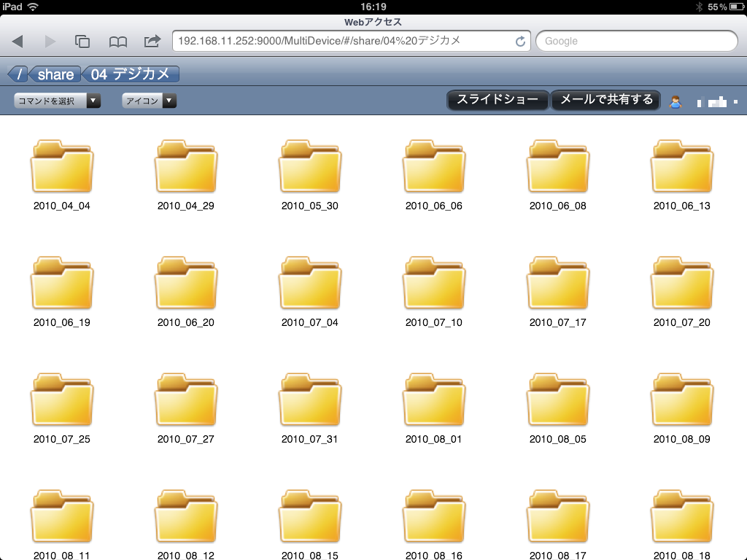Open folder 2010_05_30
The image size is (747, 560).
[x=309, y=175]
